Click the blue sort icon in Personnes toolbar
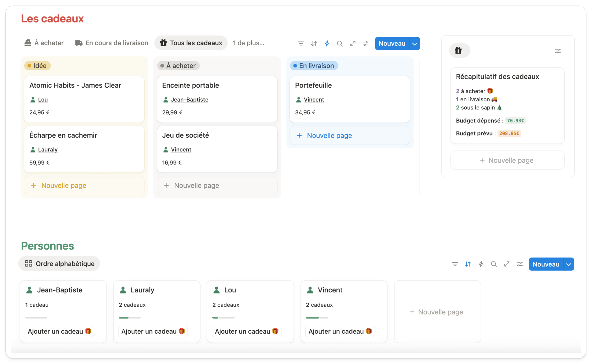 (468, 264)
